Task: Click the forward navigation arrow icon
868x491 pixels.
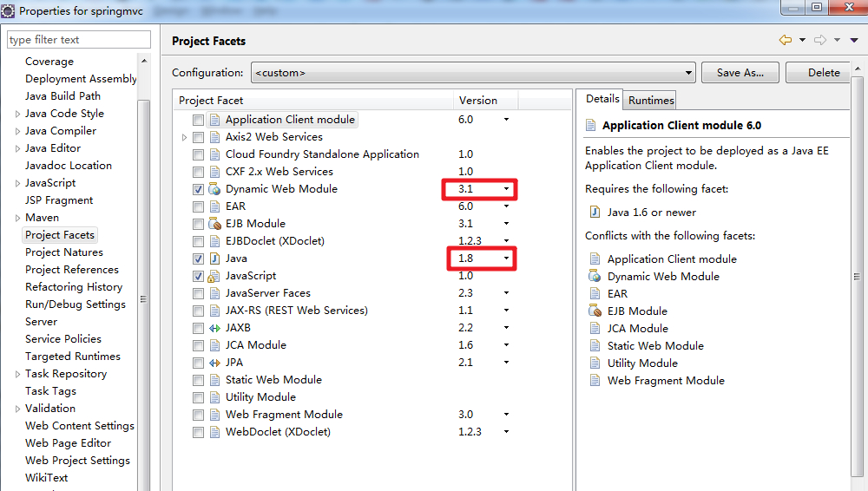Action: (820, 40)
